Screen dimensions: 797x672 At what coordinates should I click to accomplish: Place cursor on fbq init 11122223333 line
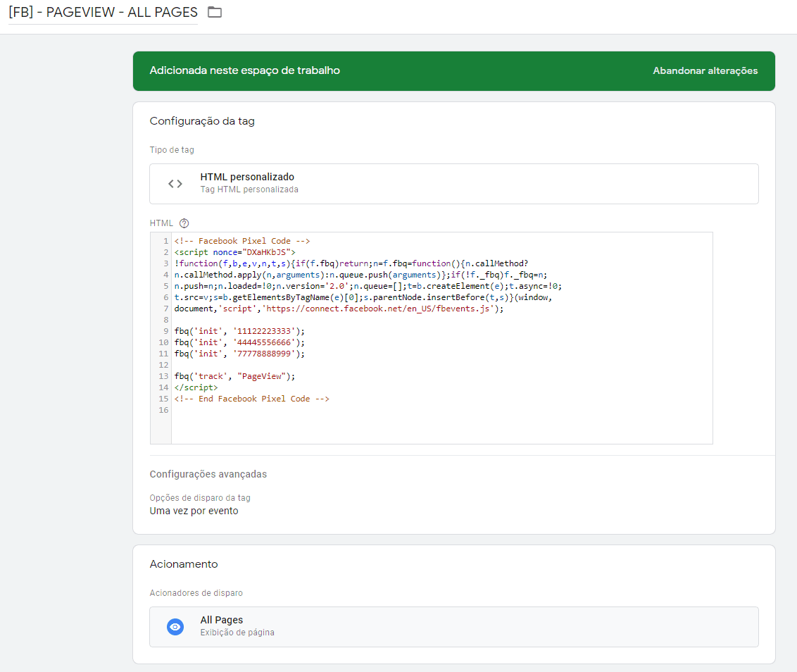[239, 331]
